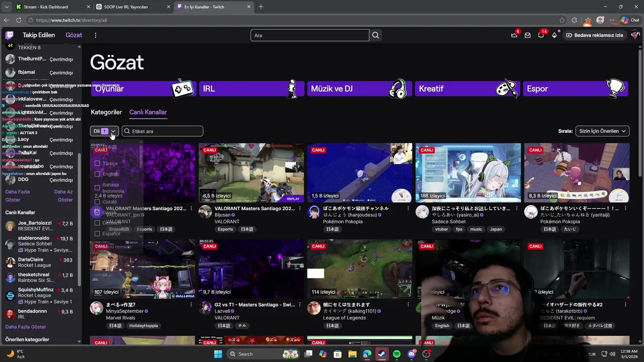Screen dimensions: 644x362
Task: Launch Microsoft Store from the taskbar
Action: point(338,354)
